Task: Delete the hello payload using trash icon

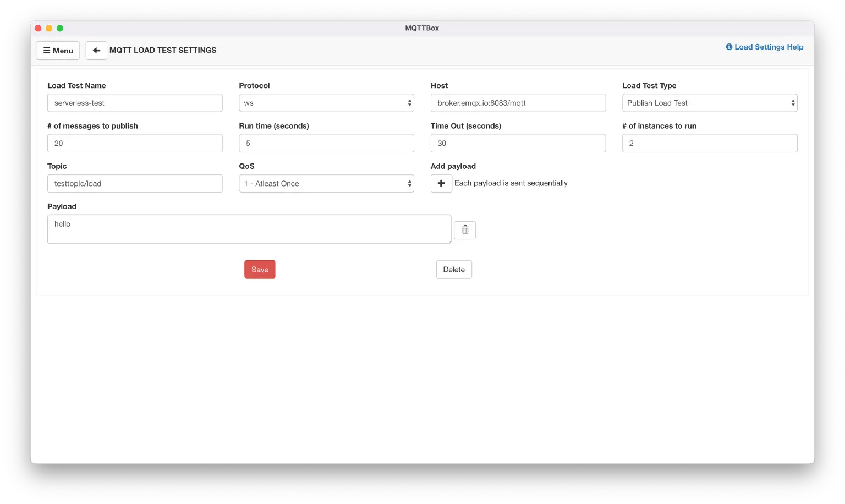Action: point(465,229)
